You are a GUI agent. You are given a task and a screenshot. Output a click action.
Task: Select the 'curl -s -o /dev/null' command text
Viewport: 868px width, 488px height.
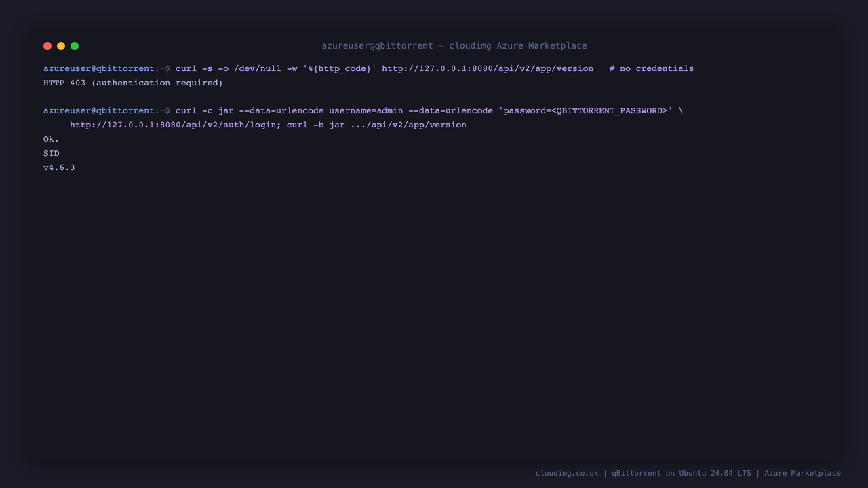(x=229, y=68)
